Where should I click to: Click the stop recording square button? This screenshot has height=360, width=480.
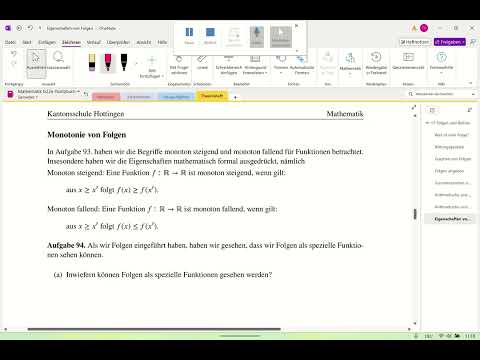pyautogui.click(x=210, y=36)
